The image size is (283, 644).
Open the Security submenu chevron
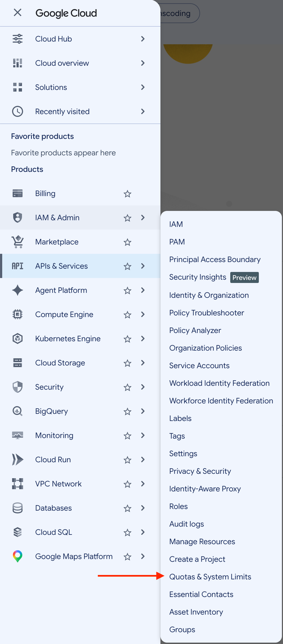143,387
